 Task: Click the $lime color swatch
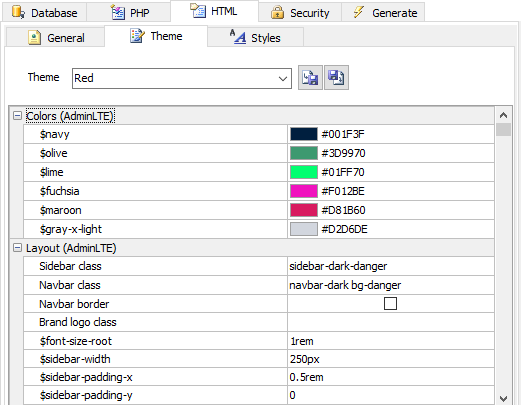304,172
